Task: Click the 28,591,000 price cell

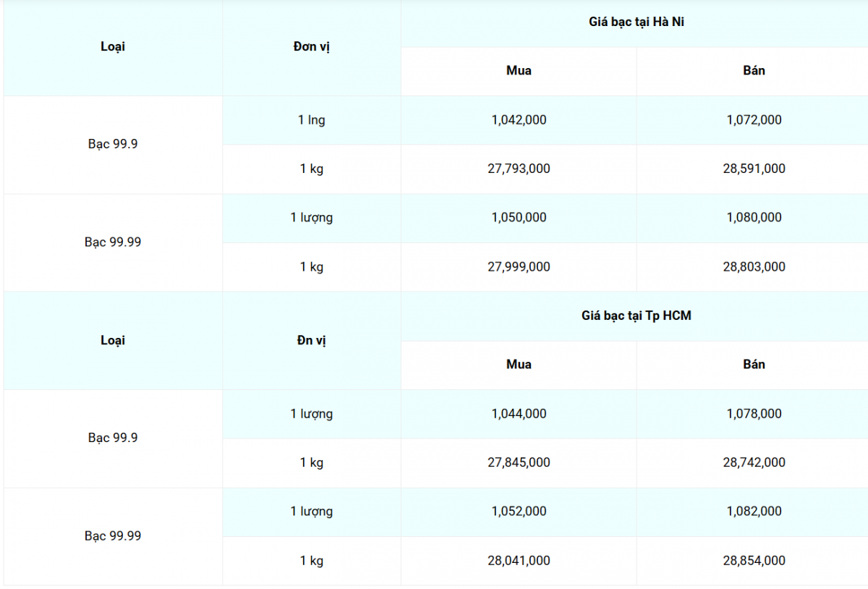Action: pos(754,169)
